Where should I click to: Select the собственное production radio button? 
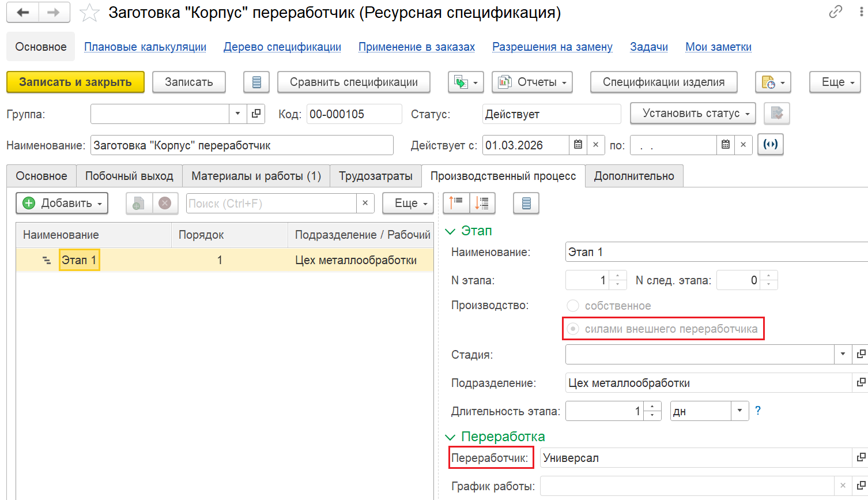(573, 306)
